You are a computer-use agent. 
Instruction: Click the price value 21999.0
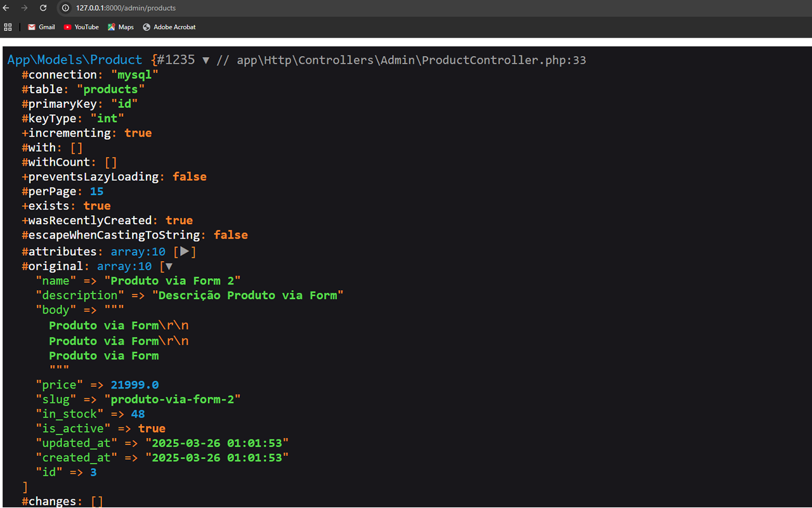click(x=134, y=385)
